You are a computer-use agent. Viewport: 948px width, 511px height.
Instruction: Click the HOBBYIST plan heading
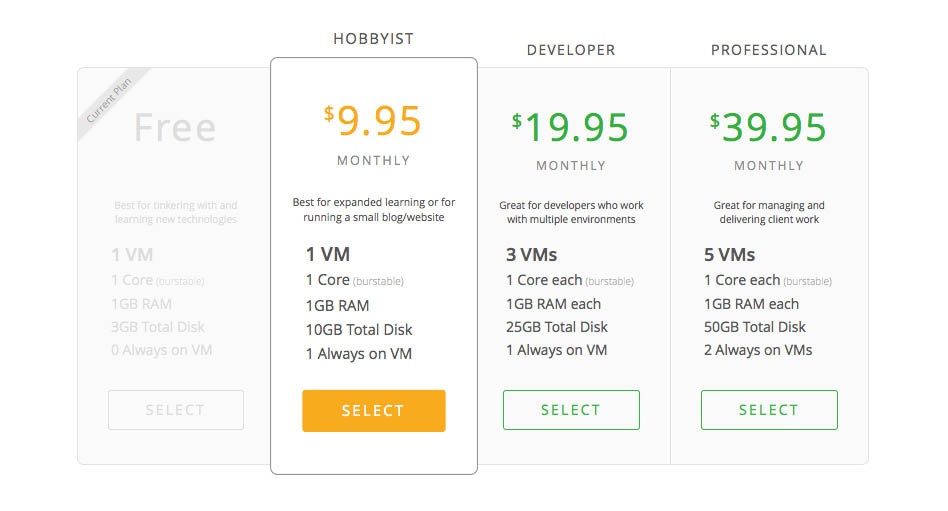373,39
